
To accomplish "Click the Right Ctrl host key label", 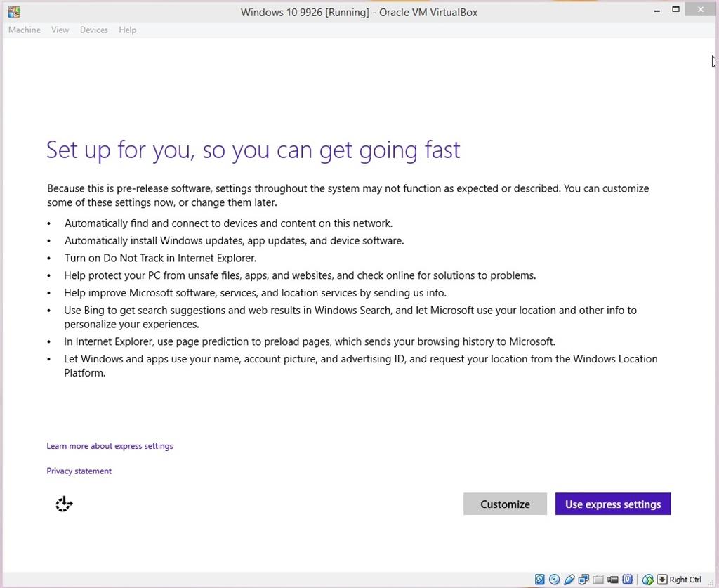I will coord(685,580).
